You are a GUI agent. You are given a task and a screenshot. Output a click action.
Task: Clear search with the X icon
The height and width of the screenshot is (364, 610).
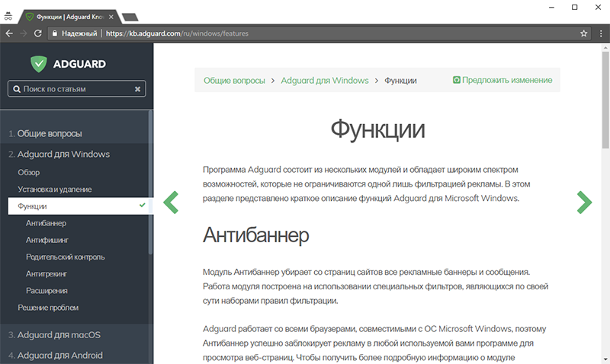137,89
